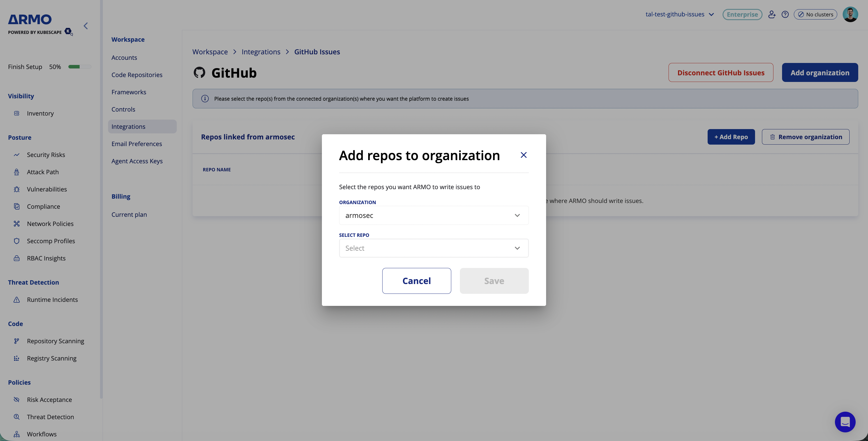Click the No clusters indicator
Screen dimensions: 868x441
tap(815, 14)
